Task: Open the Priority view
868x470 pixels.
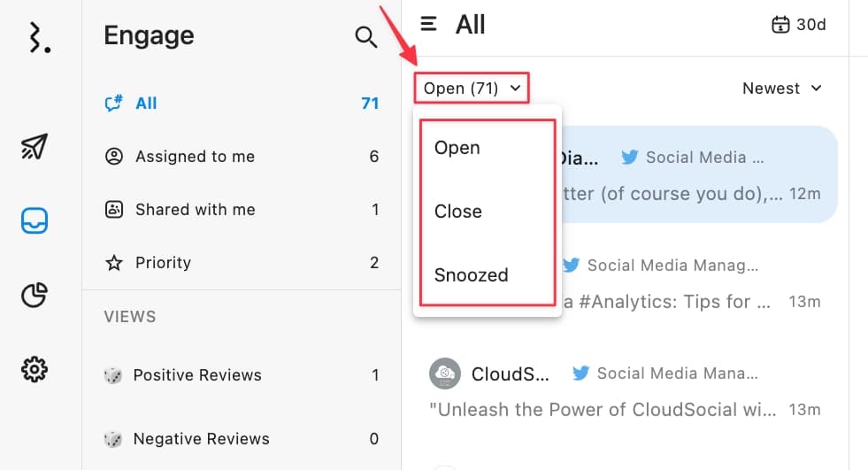Action: click(x=163, y=263)
